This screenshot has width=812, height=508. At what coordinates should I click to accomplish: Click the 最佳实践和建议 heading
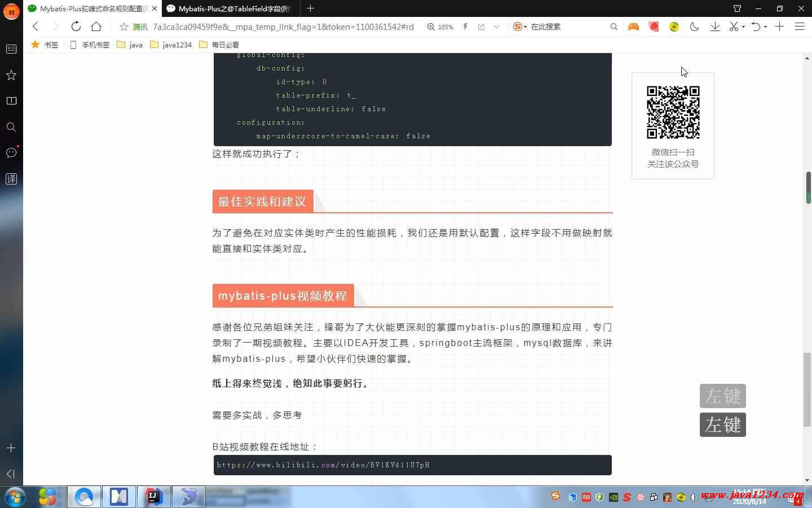(262, 202)
